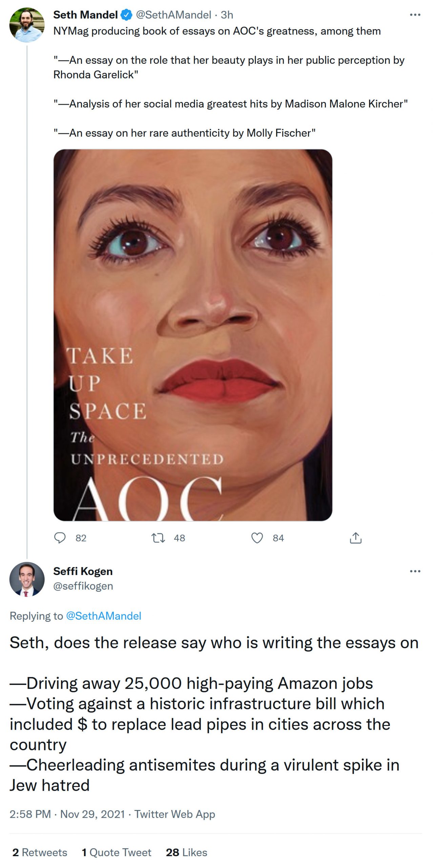This screenshot has height=868, width=433.
Task: Click the @seffikogen handle
Action: pos(83,586)
